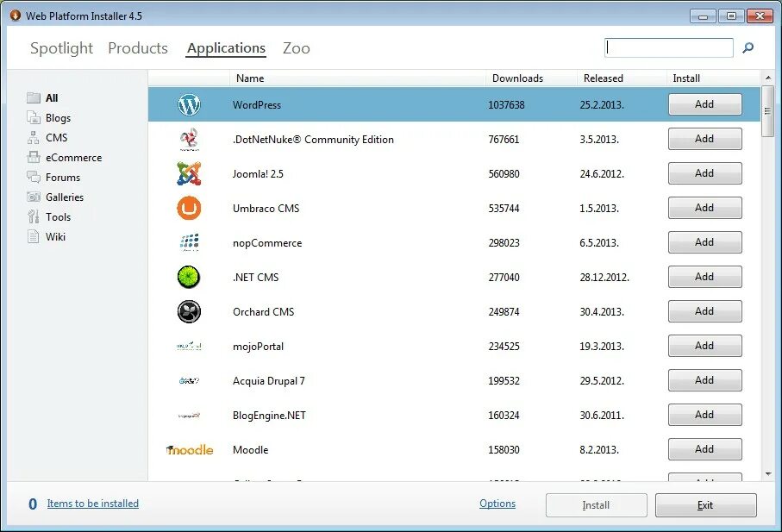Screen dimensions: 782x532
Task: Add Orchard CMS to install list
Action: (704, 310)
